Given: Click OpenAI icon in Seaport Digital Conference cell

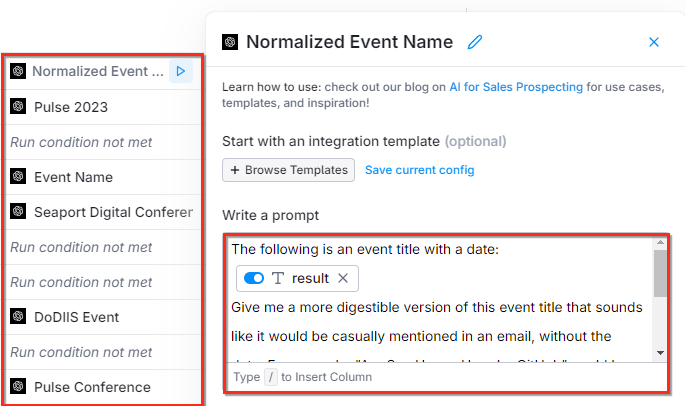Looking at the screenshot, I should click(x=18, y=211).
